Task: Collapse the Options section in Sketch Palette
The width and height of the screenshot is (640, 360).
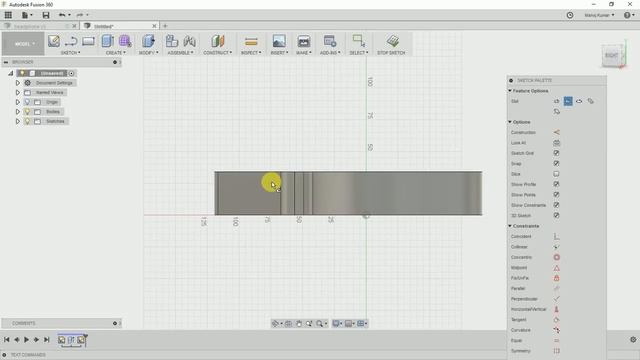Action: coord(510,122)
